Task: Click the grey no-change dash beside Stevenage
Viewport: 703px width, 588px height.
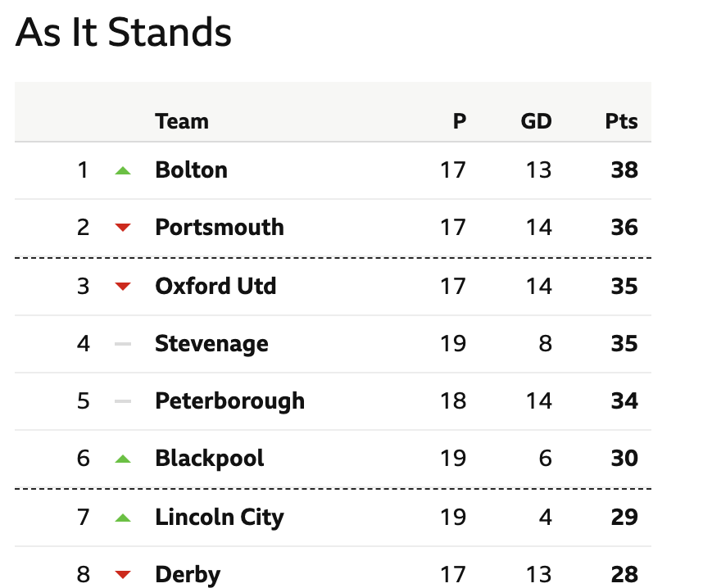Action: coord(123,344)
